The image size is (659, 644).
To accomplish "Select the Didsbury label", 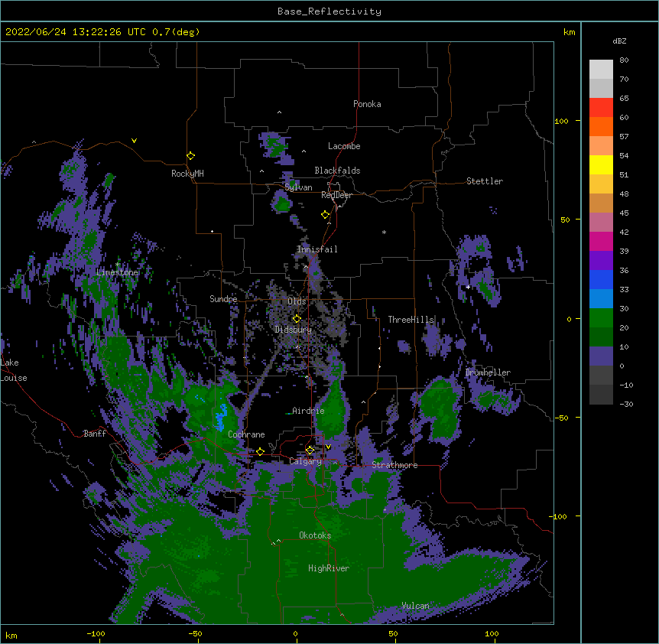I will tap(294, 330).
